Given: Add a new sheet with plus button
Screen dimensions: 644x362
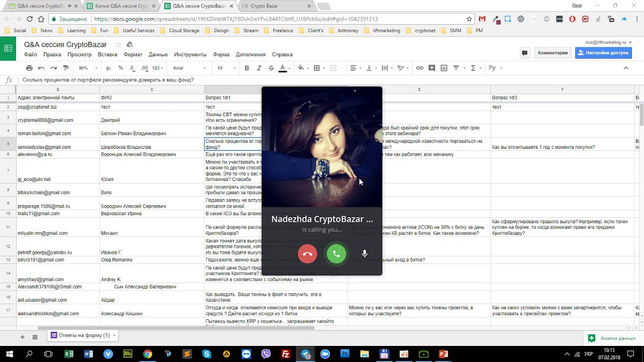Looking at the screenshot, I should (22, 336).
